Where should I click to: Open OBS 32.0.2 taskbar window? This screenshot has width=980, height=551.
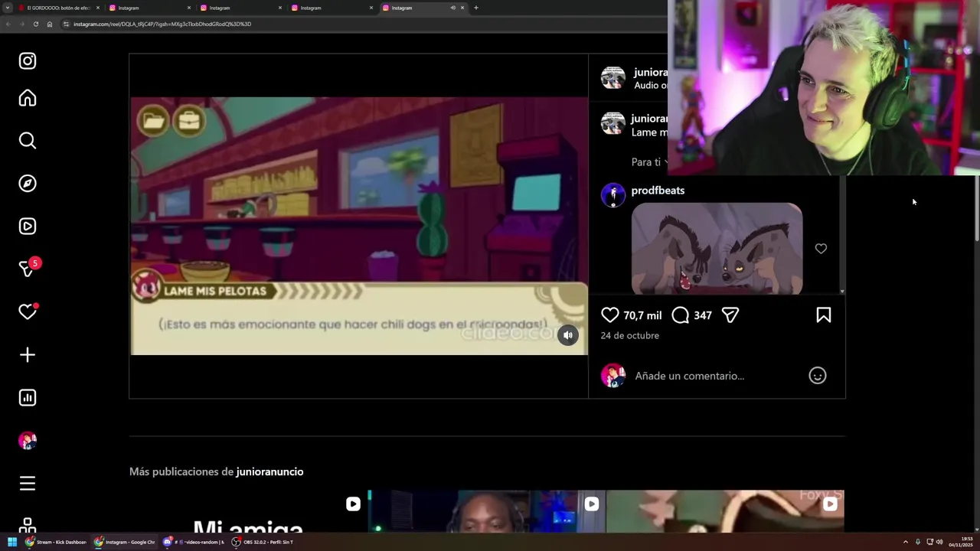(x=263, y=542)
